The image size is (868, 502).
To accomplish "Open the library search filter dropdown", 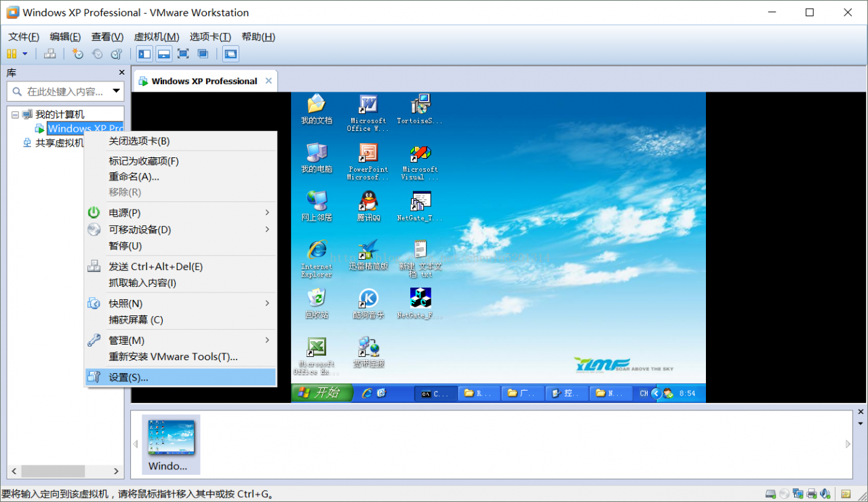I will 117,91.
